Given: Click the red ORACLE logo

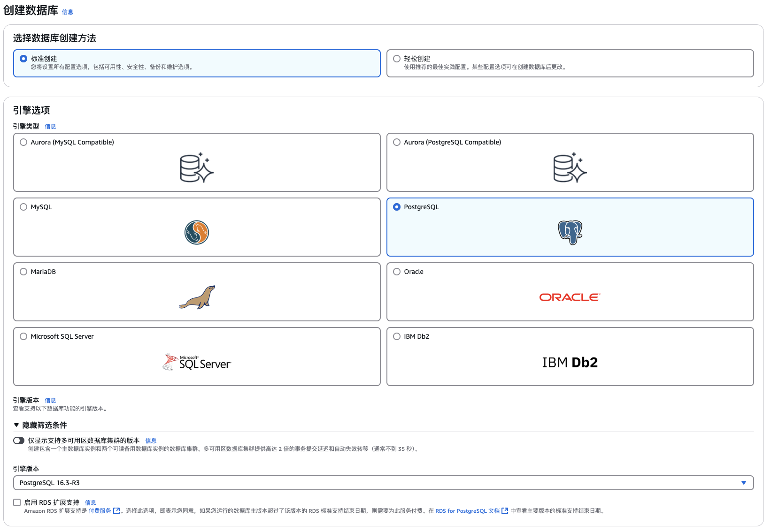Looking at the screenshot, I should coord(570,297).
